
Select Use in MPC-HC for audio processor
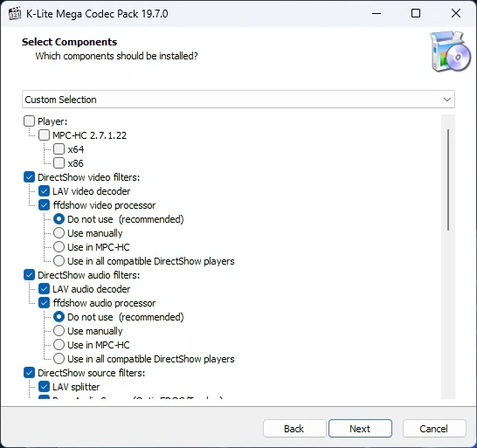tap(59, 345)
